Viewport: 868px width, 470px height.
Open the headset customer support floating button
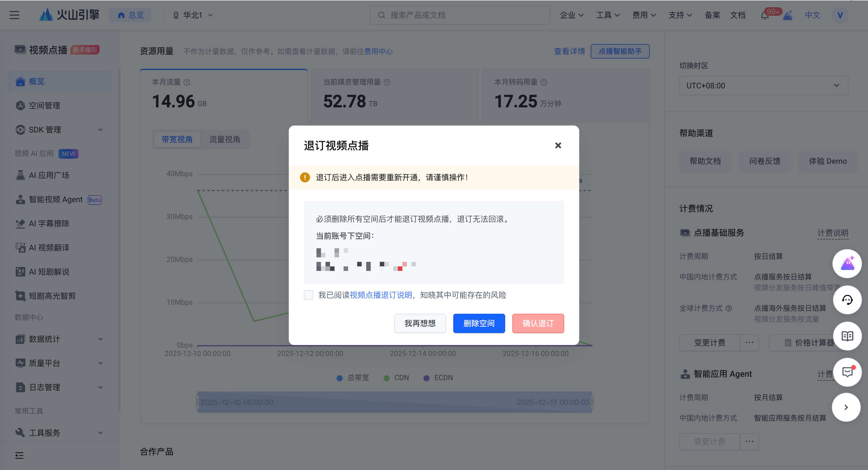(x=847, y=300)
